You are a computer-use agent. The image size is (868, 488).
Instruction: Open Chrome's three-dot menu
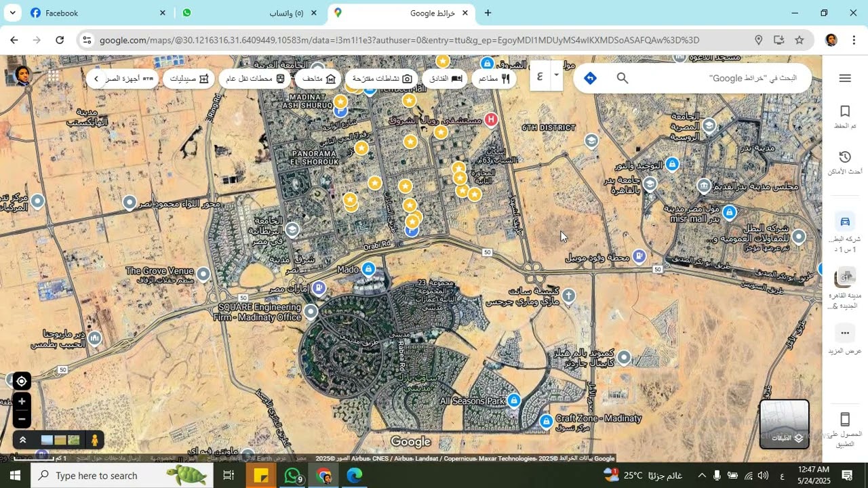(854, 40)
